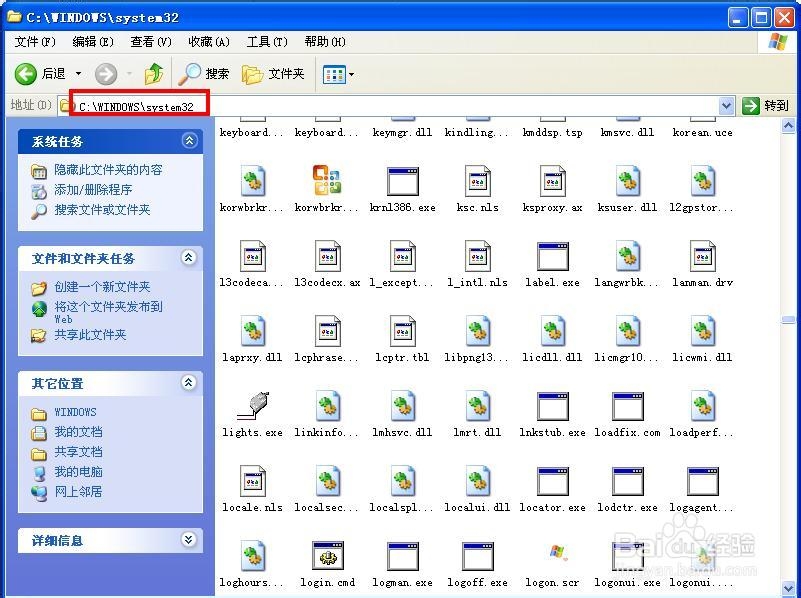Click 共享此文件夹 link
This screenshot has height=598, width=801.
[90, 334]
